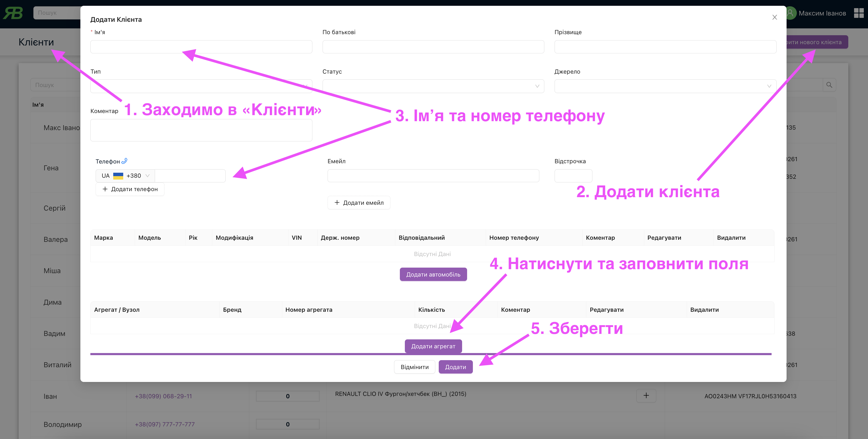Click into the Ім'я input field
This screenshot has height=439, width=868.
[x=201, y=47]
